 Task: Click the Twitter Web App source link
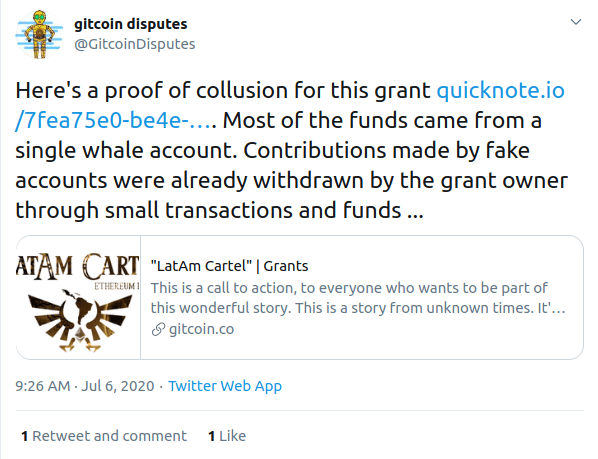click(225, 386)
